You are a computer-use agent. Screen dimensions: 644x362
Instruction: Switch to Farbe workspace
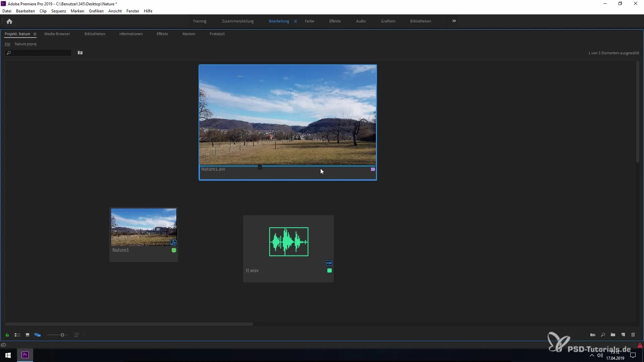pos(310,21)
